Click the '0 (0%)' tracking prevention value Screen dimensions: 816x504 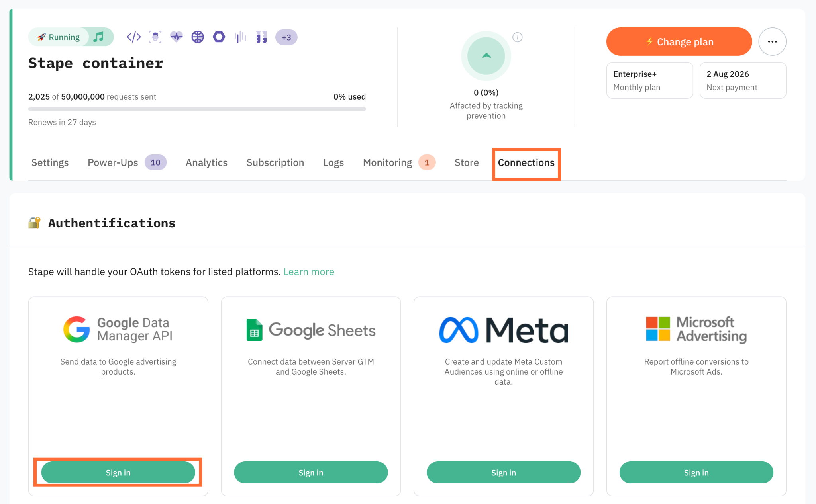[486, 92]
